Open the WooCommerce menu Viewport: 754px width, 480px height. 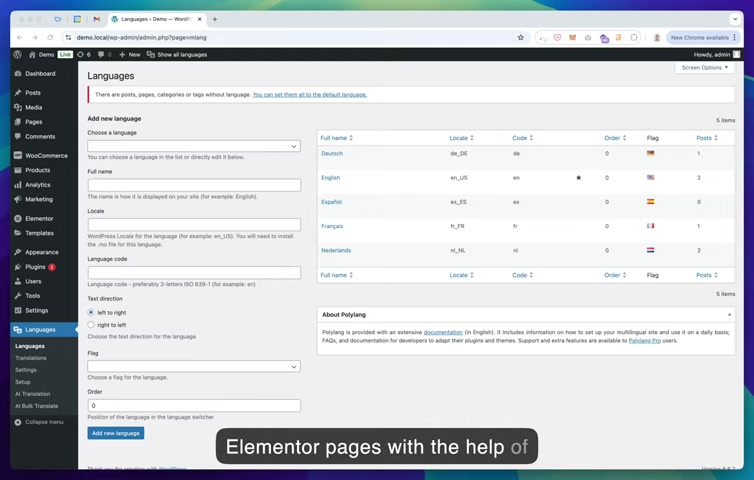[x=46, y=155]
